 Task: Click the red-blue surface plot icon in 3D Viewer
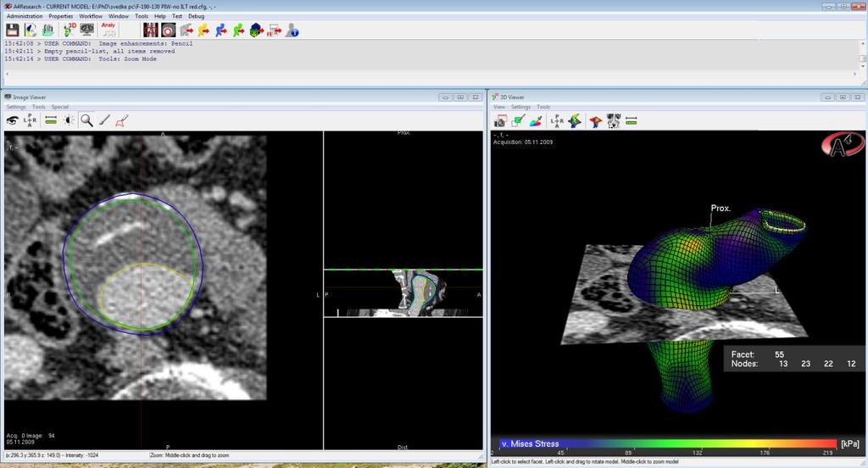point(596,120)
